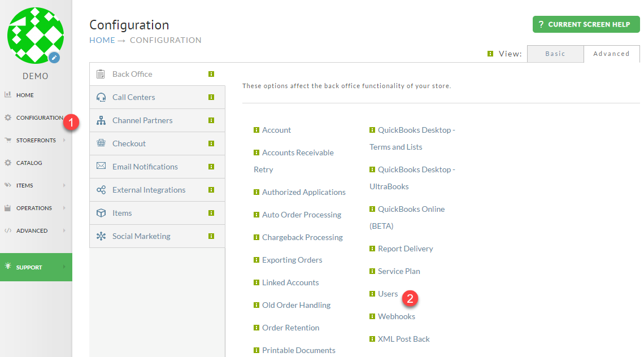
Task: Open CONFIGURATION in the sidebar
Action: tap(40, 117)
